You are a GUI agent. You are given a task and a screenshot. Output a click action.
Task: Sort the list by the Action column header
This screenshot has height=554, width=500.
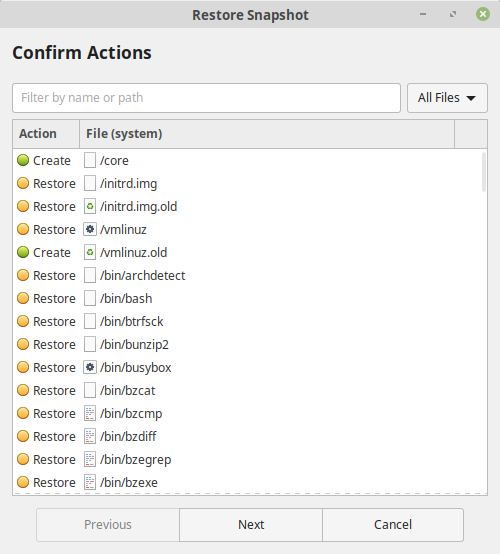pyautogui.click(x=46, y=134)
